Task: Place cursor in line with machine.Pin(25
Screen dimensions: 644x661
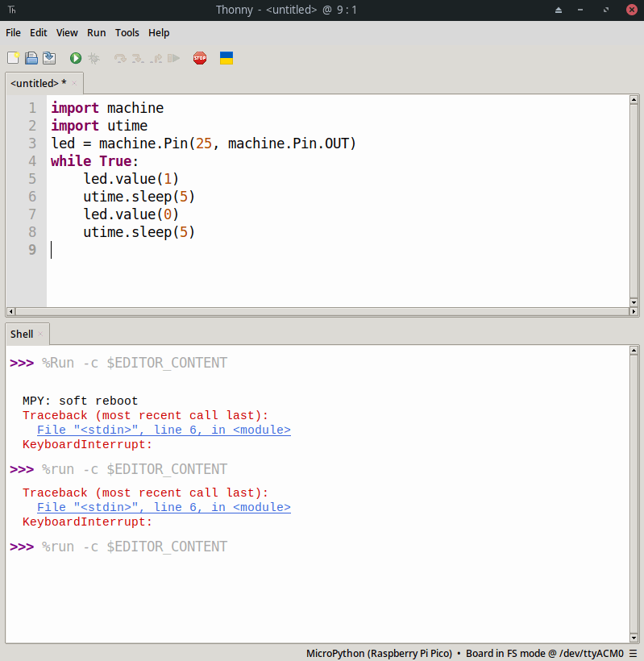Action: pos(204,143)
